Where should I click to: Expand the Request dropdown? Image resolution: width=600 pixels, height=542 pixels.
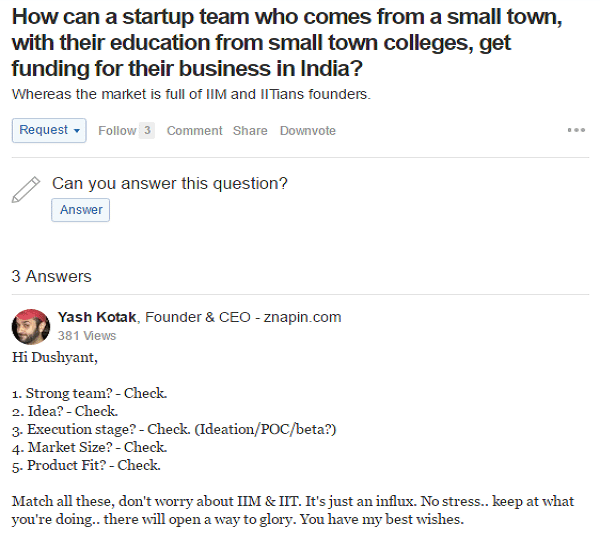pyautogui.click(x=49, y=130)
